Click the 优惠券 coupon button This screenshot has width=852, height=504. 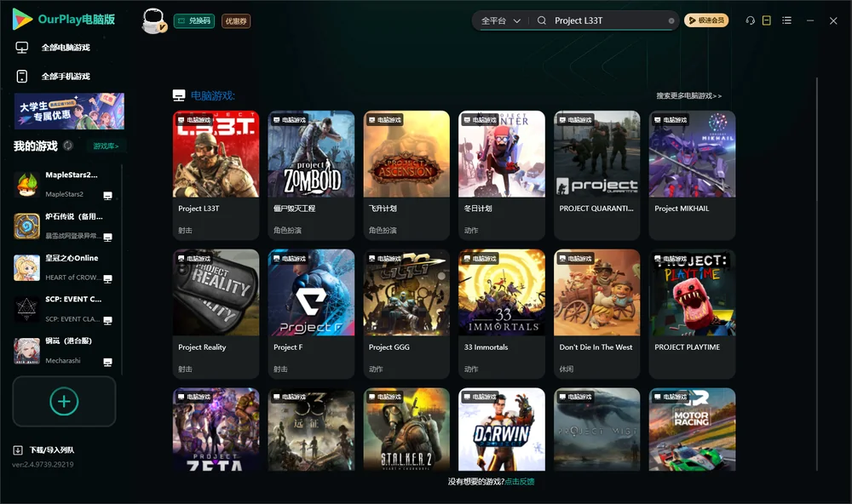[x=236, y=21]
